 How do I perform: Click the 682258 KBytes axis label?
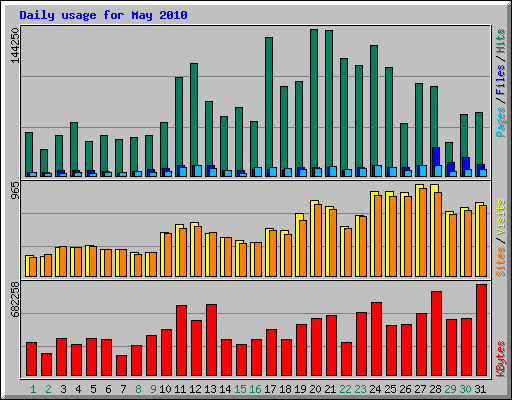pyautogui.click(x=15, y=299)
